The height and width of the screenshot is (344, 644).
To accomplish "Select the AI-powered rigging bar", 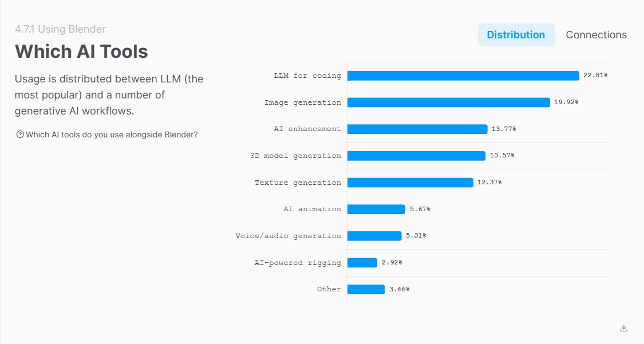I will 362,263.
